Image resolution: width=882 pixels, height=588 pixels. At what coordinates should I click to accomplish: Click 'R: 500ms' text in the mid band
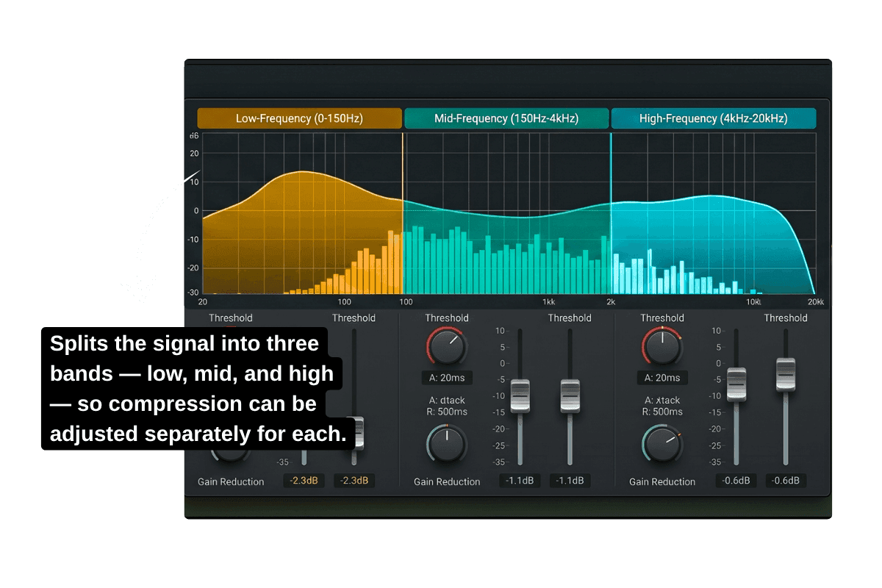[447, 412]
